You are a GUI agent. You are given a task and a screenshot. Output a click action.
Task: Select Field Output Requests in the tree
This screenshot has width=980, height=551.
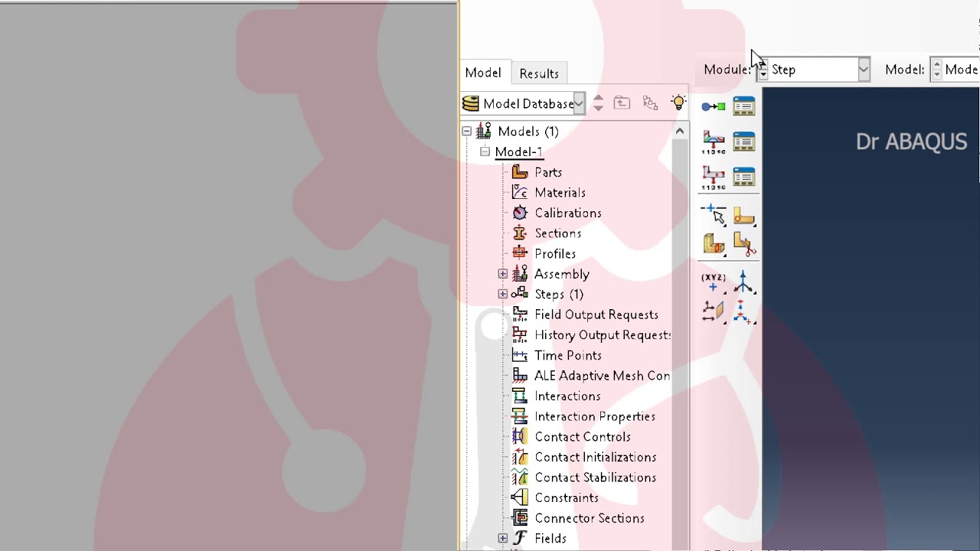point(596,315)
